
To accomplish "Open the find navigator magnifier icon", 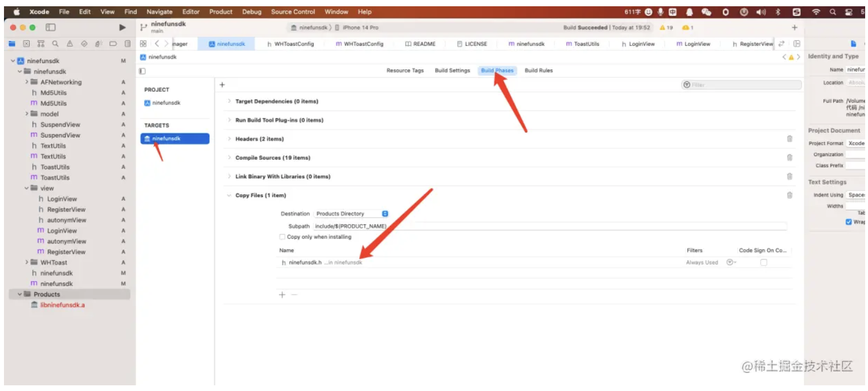I will tap(55, 43).
